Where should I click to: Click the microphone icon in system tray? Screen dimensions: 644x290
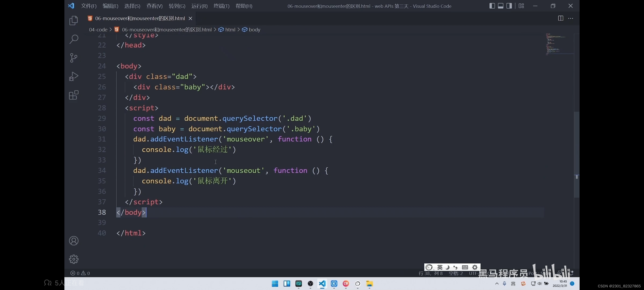click(505, 284)
